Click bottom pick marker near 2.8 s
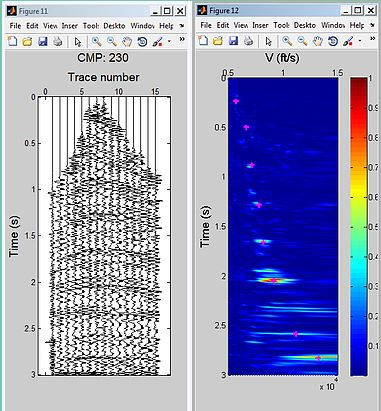 [318, 358]
